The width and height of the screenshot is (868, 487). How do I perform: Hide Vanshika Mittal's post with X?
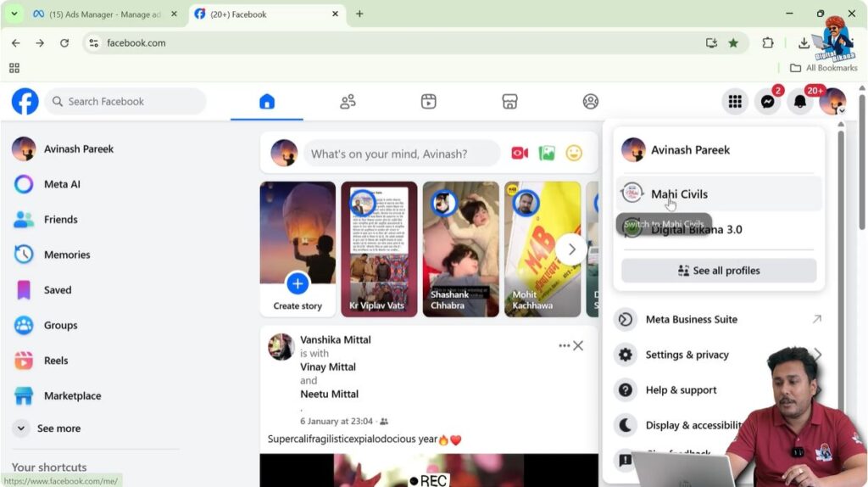coord(578,345)
